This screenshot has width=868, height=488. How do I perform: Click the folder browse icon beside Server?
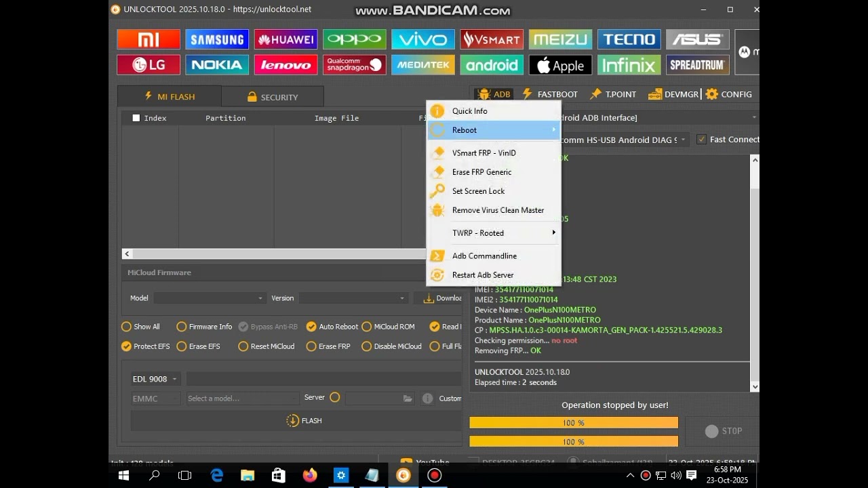(x=408, y=399)
